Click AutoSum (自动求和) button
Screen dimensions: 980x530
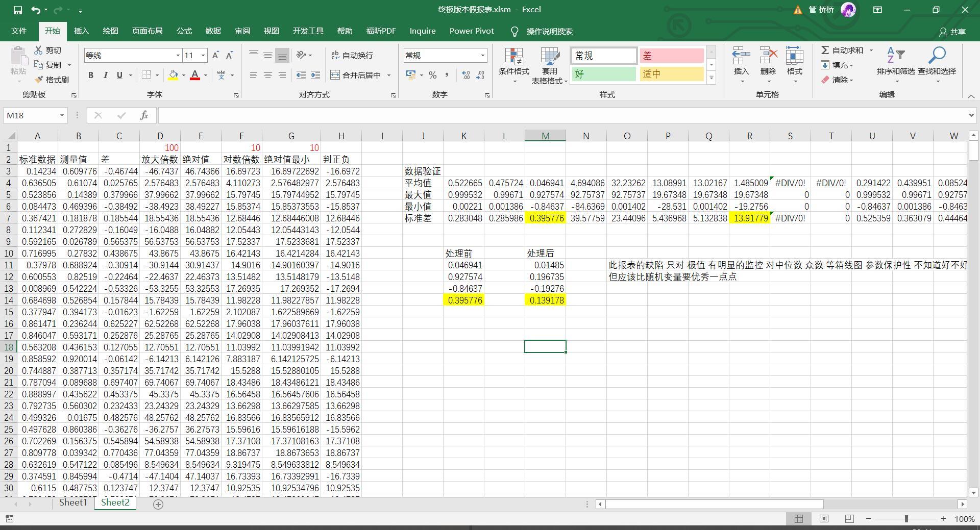pos(842,50)
